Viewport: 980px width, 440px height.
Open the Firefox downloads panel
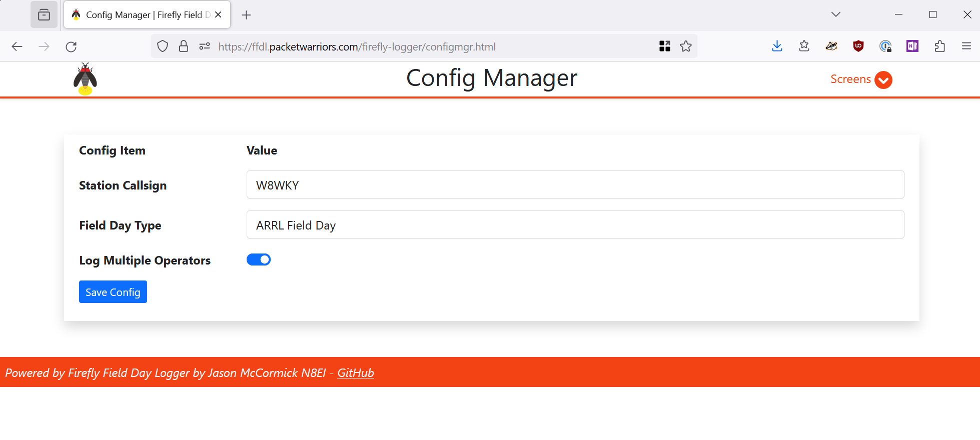[777, 46]
